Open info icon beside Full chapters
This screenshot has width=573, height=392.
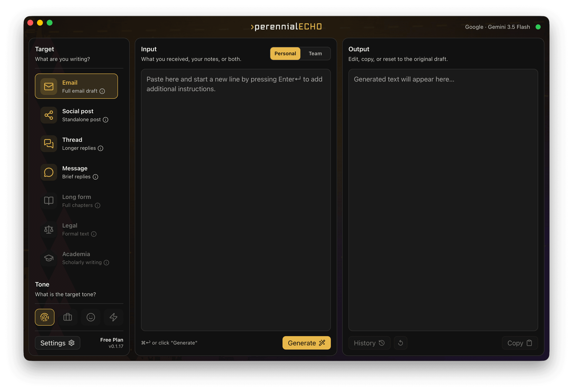[x=97, y=205]
